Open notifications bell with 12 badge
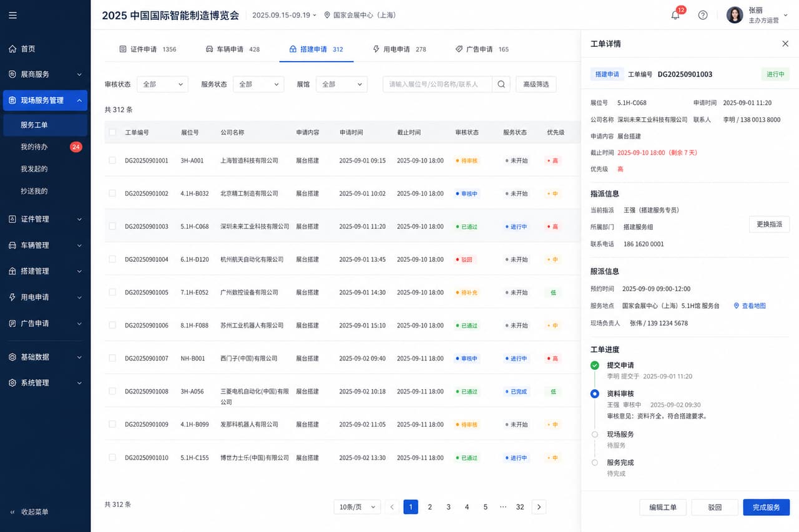This screenshot has width=799, height=532. 675,15
